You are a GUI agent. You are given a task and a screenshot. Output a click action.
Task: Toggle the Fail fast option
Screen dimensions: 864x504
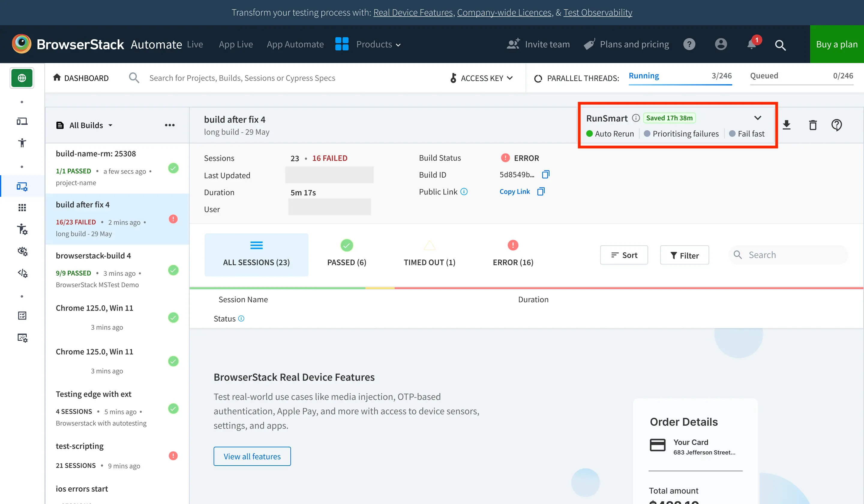[747, 134]
